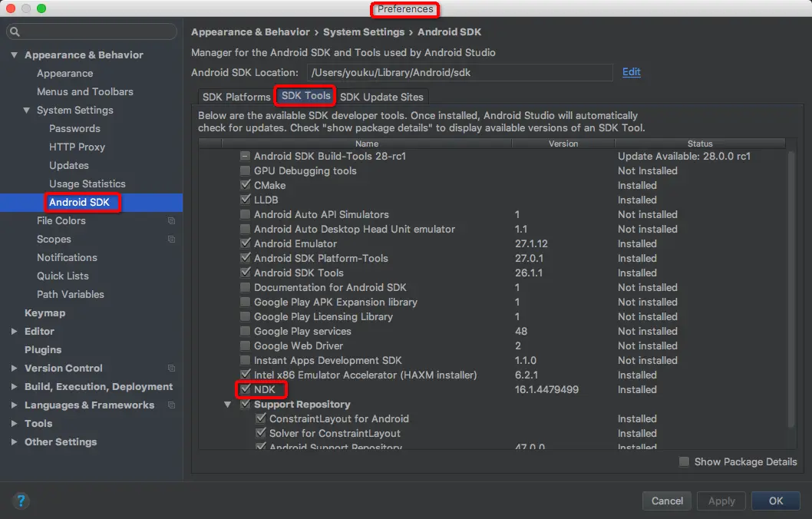
Task: Select 'Update Available: 28.0.0 rc1' status
Action: tap(684, 156)
